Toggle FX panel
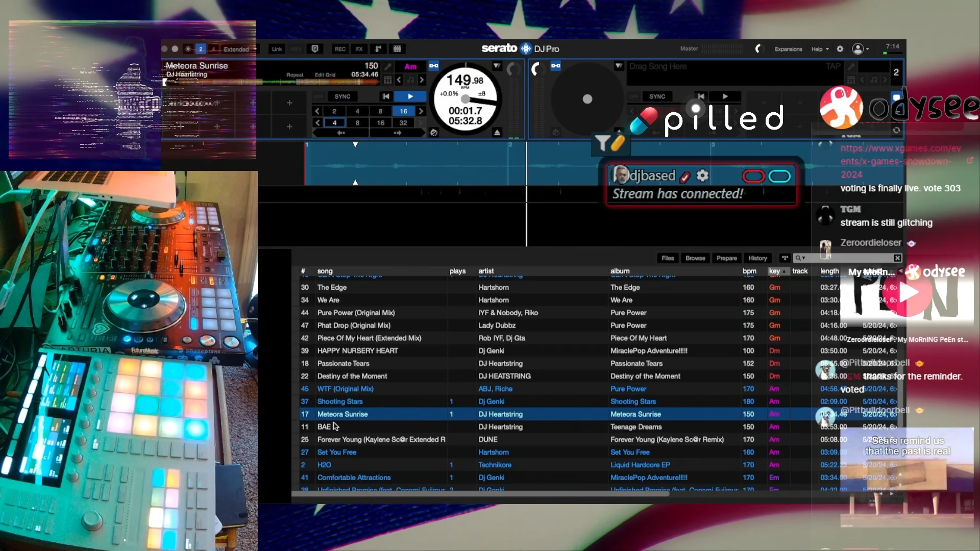Image resolution: width=980 pixels, height=551 pixels. pos(359,49)
